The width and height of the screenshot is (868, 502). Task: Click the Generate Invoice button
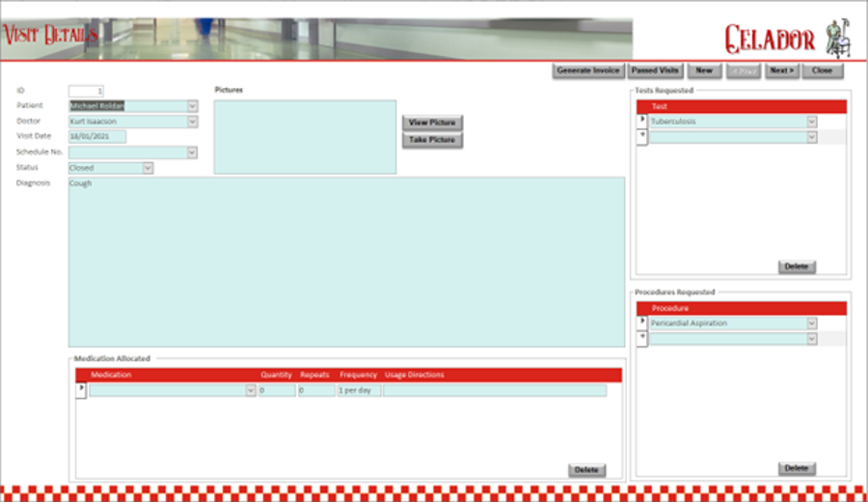point(588,70)
